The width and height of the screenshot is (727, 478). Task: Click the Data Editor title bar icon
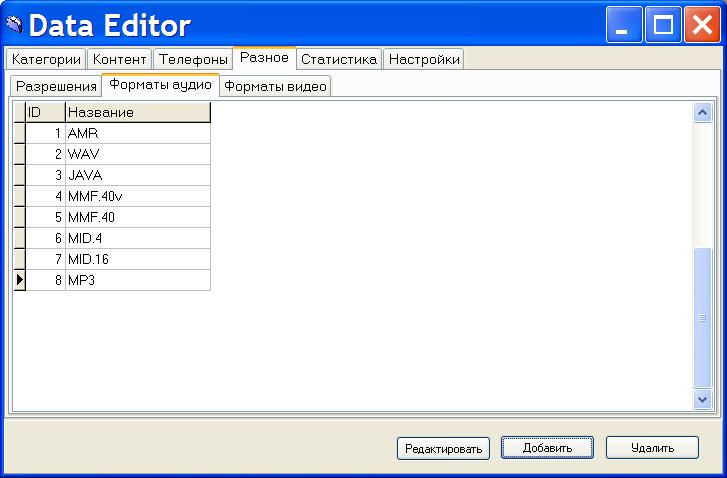point(14,25)
